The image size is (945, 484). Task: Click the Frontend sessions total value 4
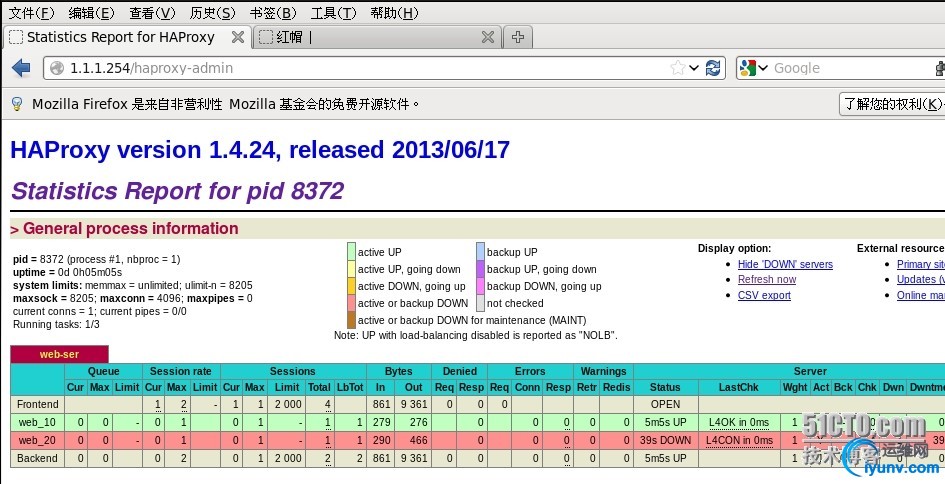(x=328, y=404)
